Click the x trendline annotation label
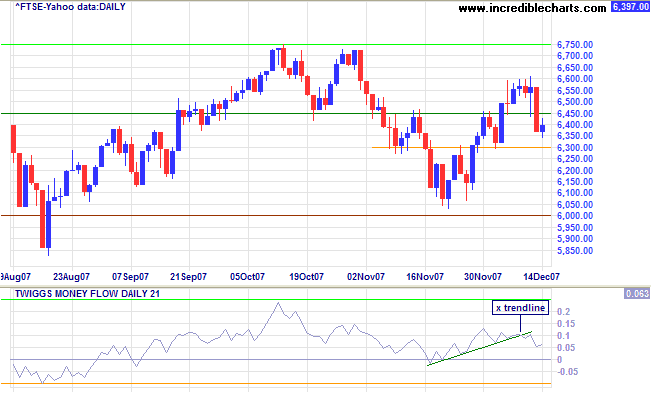Image resolution: width=651 pixels, height=395 pixels. (520, 308)
